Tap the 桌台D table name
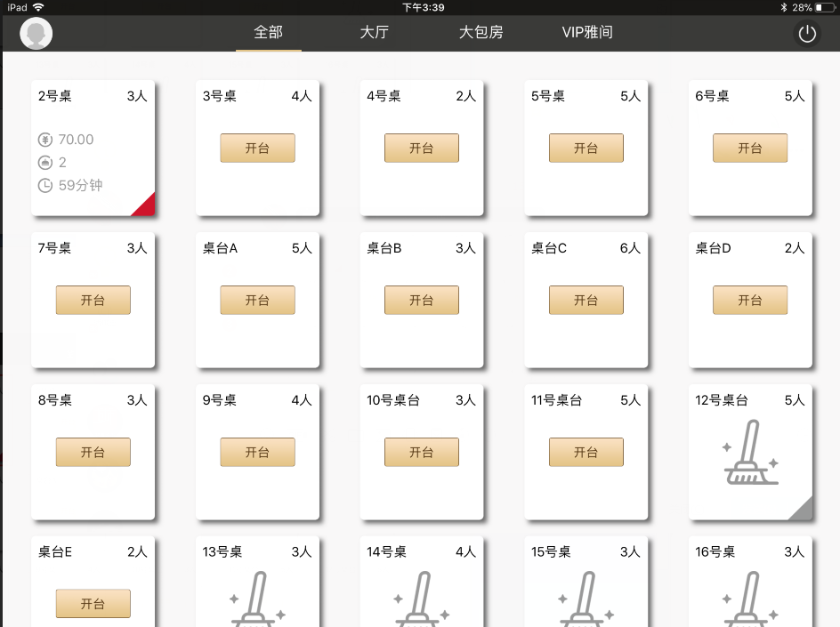Screen dimensions: 840x627 tap(713, 248)
